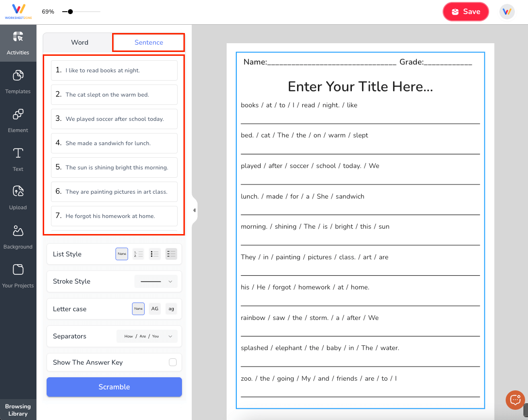The height and width of the screenshot is (420, 528).
Task: Open the Stroke Style dropdown
Action: pos(156,282)
